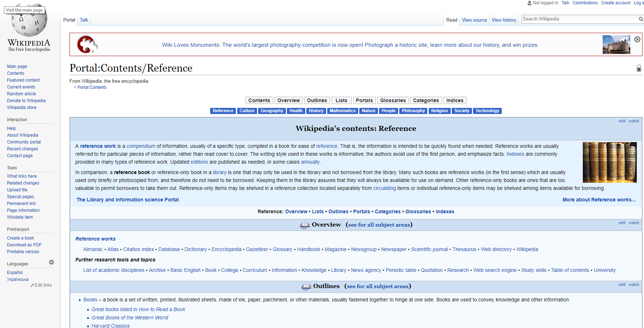Dismiss the Wiki Loves Monuments banner
644x328 pixels.
click(637, 40)
